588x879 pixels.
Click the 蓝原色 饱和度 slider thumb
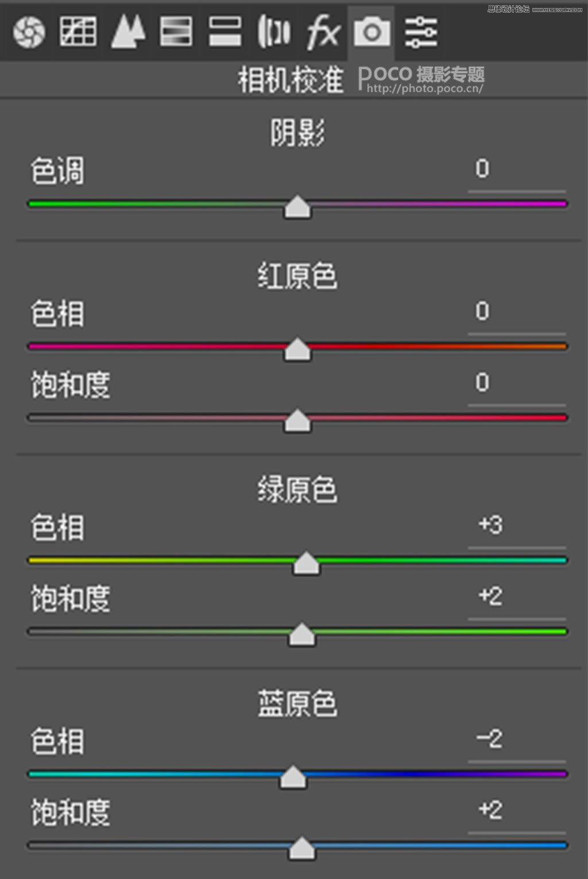301,848
